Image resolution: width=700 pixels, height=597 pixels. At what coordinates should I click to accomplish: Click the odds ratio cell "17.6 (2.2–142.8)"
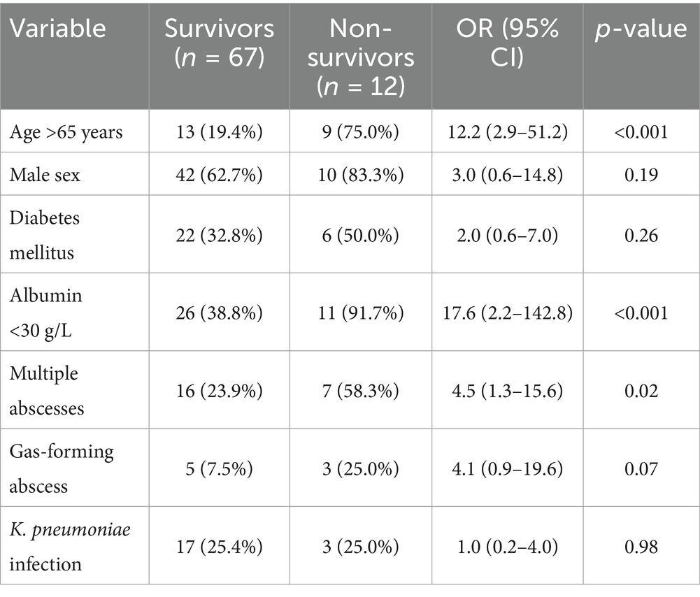point(507,312)
